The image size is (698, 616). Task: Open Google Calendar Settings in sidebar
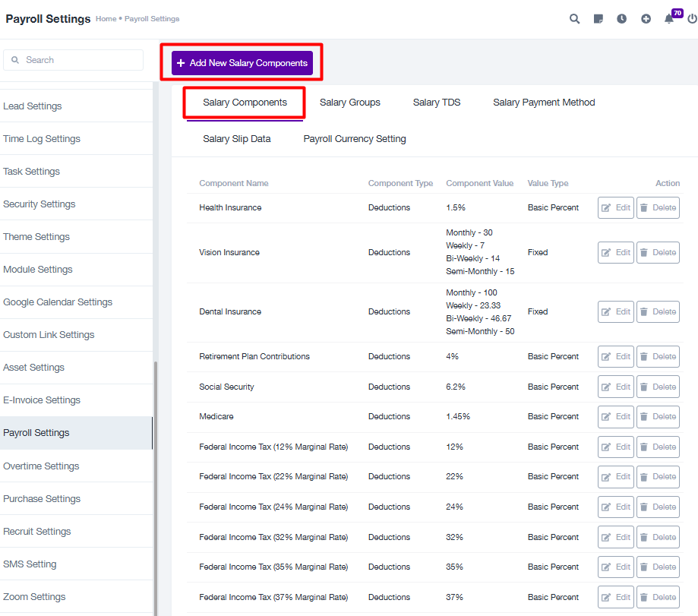(x=76, y=302)
